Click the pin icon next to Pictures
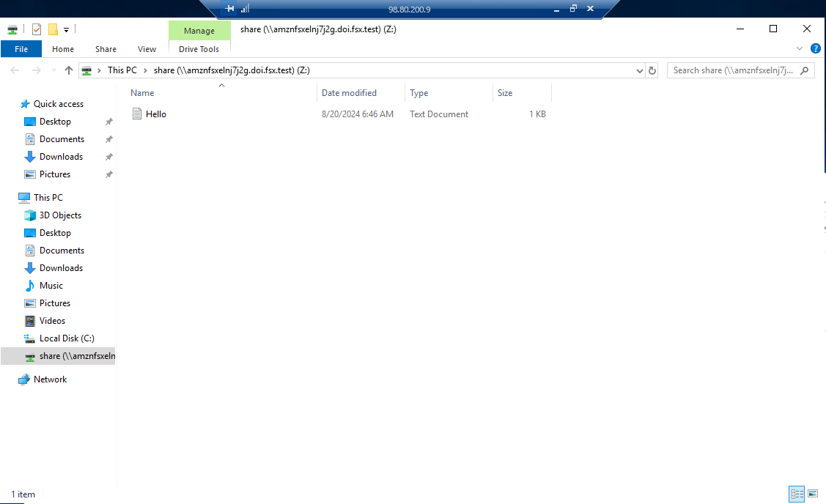 pos(109,174)
